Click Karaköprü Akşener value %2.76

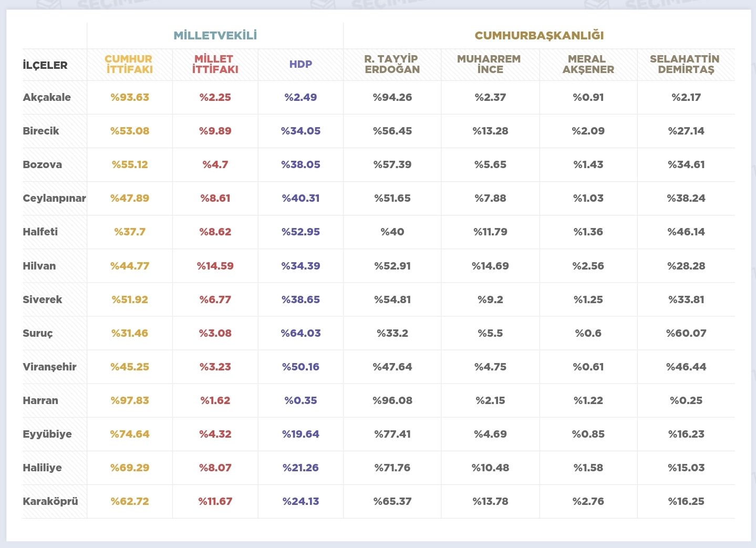588,501
